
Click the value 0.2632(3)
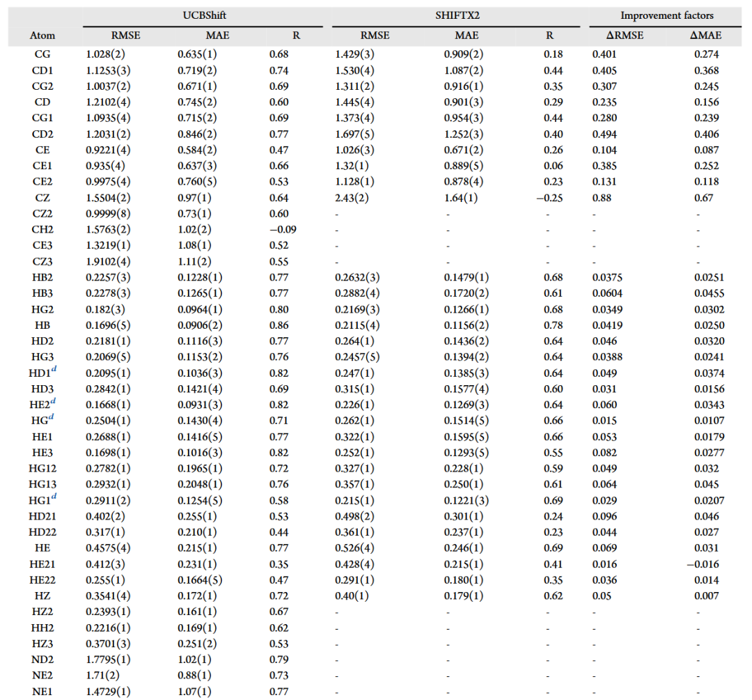pyautogui.click(x=357, y=277)
